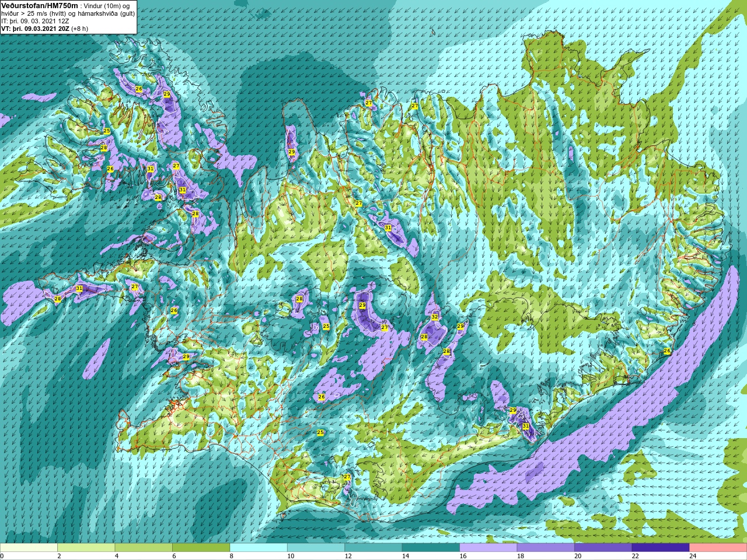Click the light lavender 16–18 m/s legend swatch

(x=488, y=548)
